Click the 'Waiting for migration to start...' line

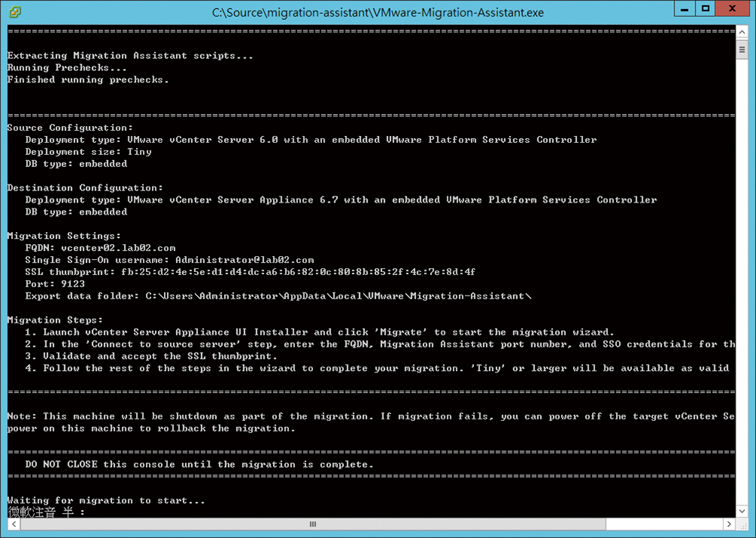(x=106, y=500)
